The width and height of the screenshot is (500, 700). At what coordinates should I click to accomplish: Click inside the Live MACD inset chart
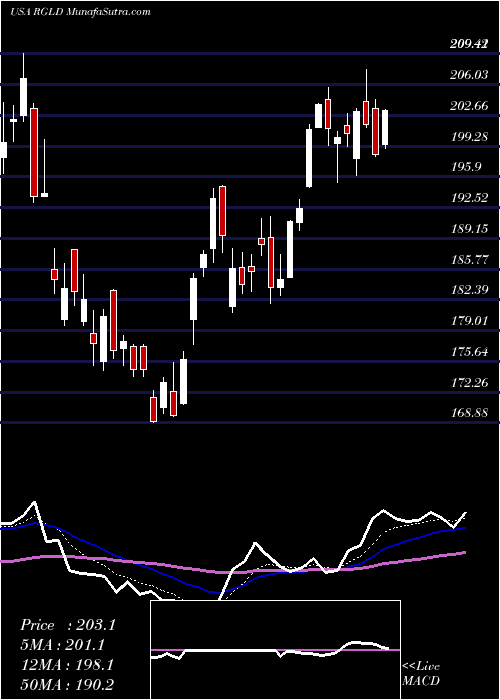(275, 650)
